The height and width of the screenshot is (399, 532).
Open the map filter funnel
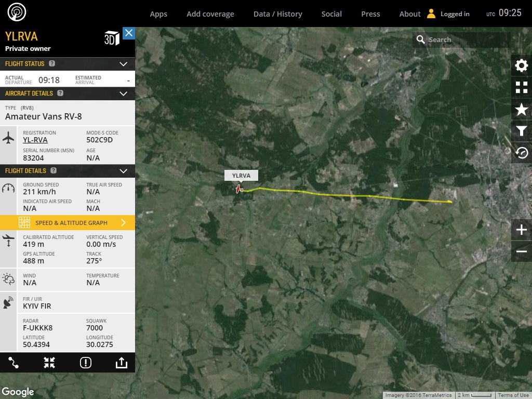coord(521,131)
